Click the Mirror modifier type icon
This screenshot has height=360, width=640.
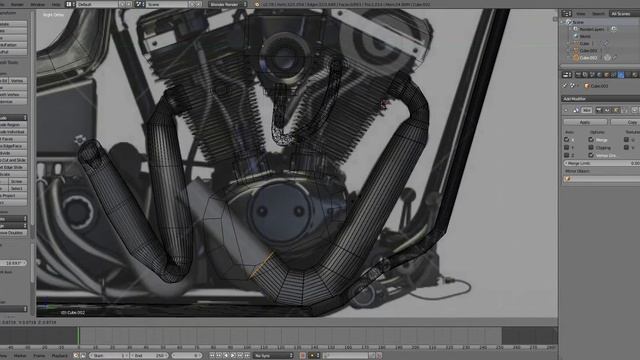pos(576,110)
